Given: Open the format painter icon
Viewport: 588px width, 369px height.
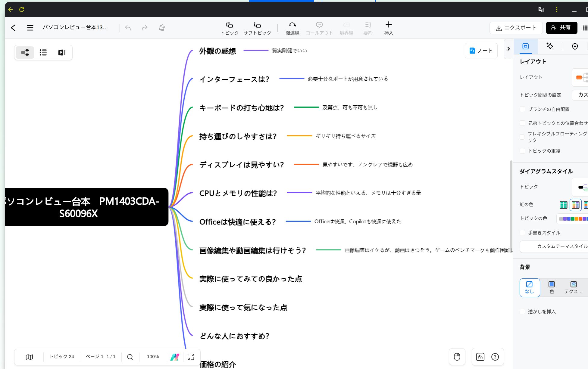Looking at the screenshot, I should tap(162, 28).
